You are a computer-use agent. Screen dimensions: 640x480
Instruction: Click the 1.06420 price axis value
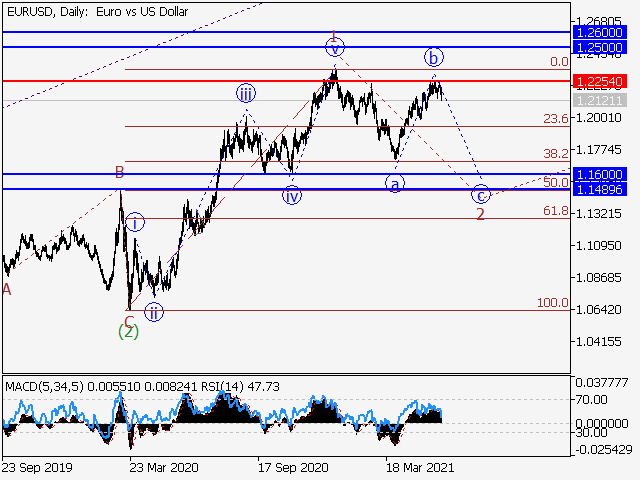click(598, 309)
